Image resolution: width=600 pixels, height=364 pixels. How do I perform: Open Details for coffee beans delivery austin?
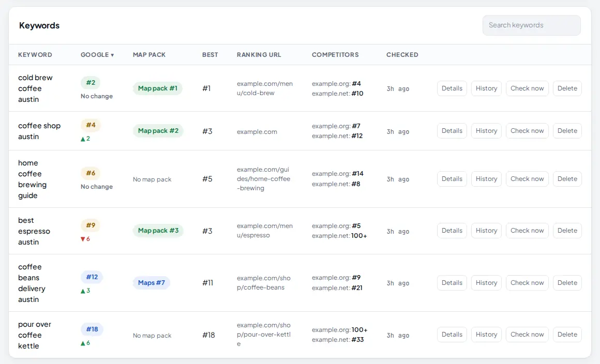(x=452, y=283)
